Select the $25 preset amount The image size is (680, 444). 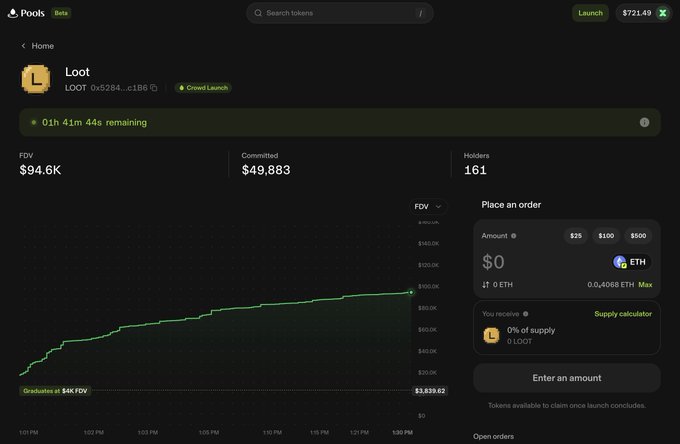(576, 235)
